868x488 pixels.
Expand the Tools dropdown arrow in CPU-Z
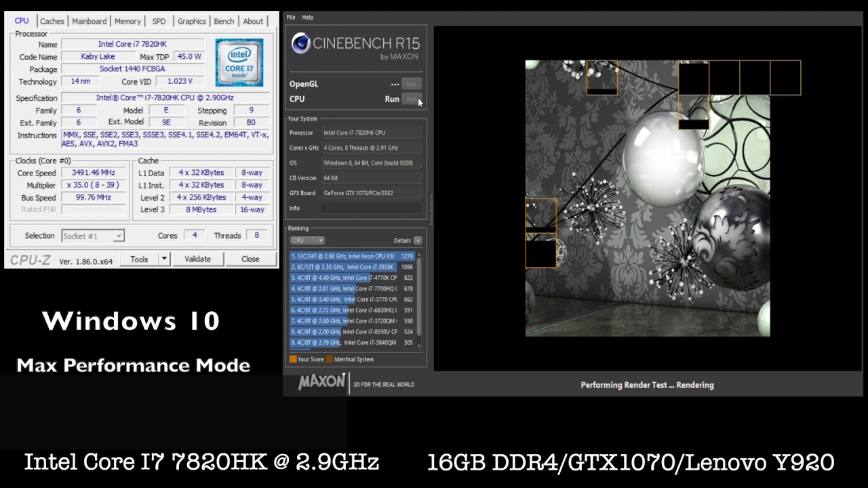163,259
